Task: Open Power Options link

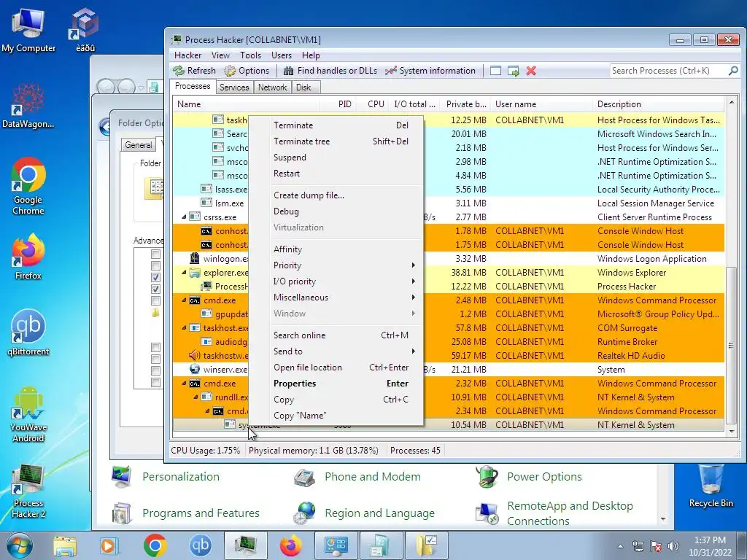Action: pyautogui.click(x=544, y=477)
